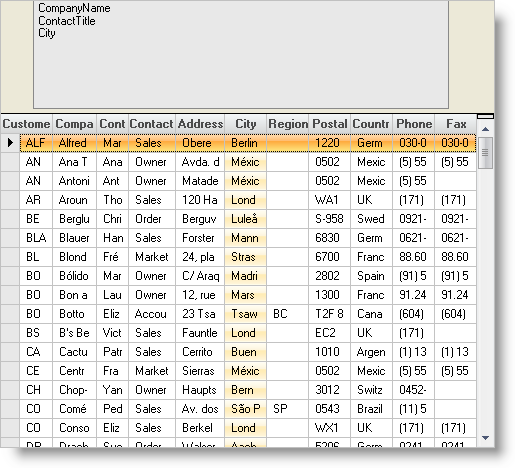
Task: Click the Sierras address cell
Action: (x=200, y=371)
